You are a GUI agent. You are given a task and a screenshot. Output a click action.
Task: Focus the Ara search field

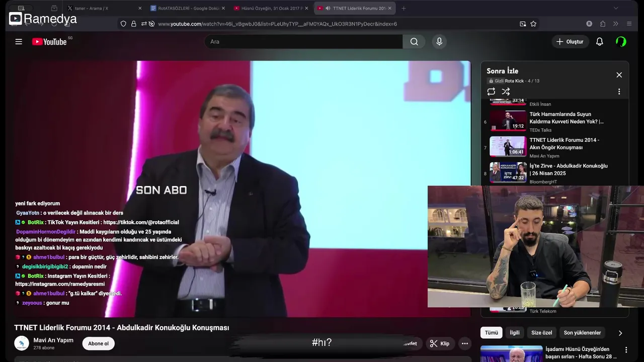point(303,42)
